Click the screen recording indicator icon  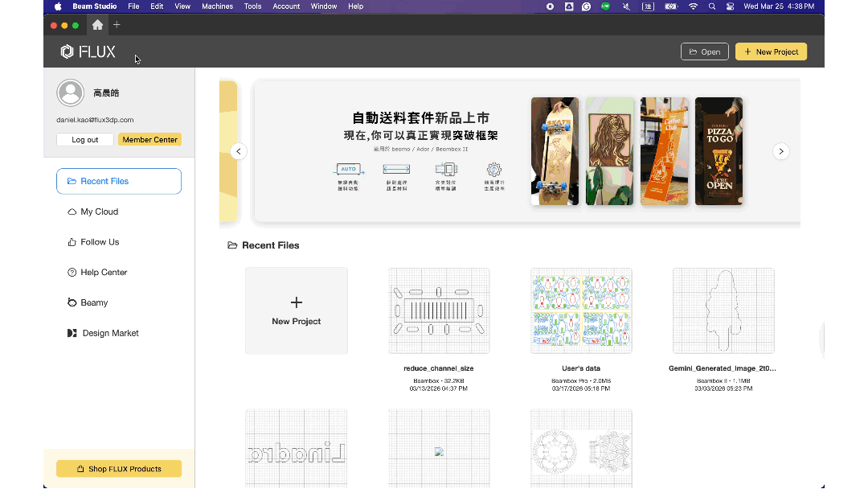click(x=550, y=6)
